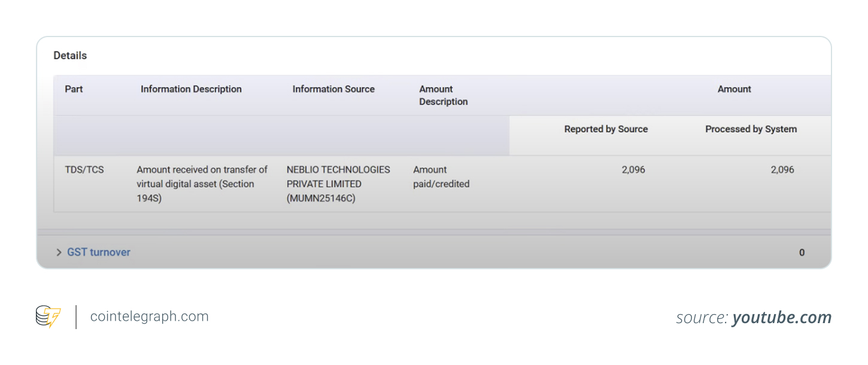Select the Processed by System subheader
The width and height of the screenshot is (868, 365).
[x=751, y=129]
